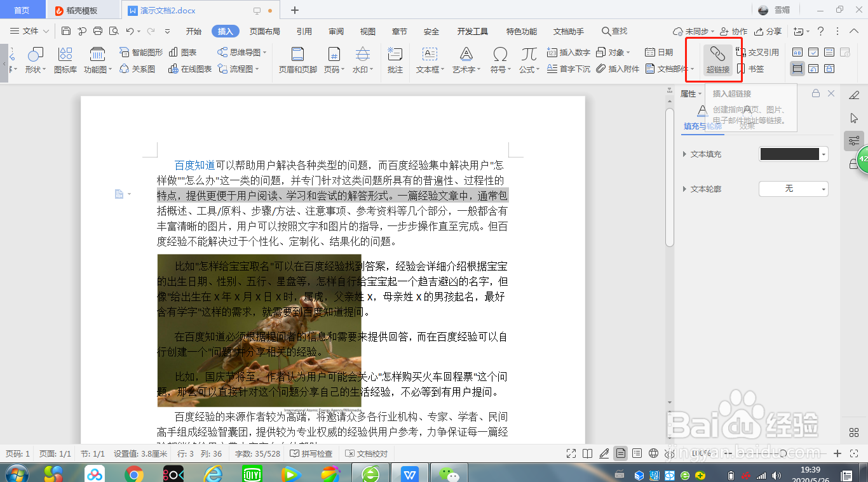The image size is (868, 482).
Task: Click the print preview icon
Action: (x=114, y=31)
